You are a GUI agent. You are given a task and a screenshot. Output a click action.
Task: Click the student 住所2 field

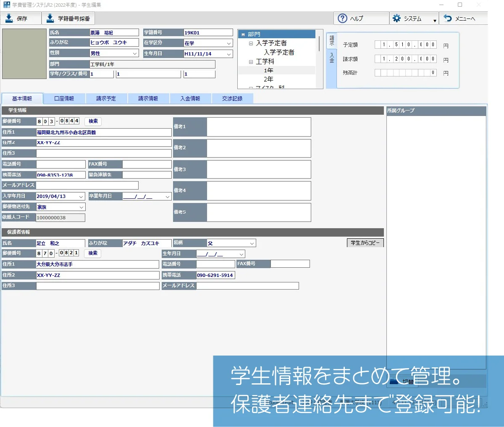[104, 143]
